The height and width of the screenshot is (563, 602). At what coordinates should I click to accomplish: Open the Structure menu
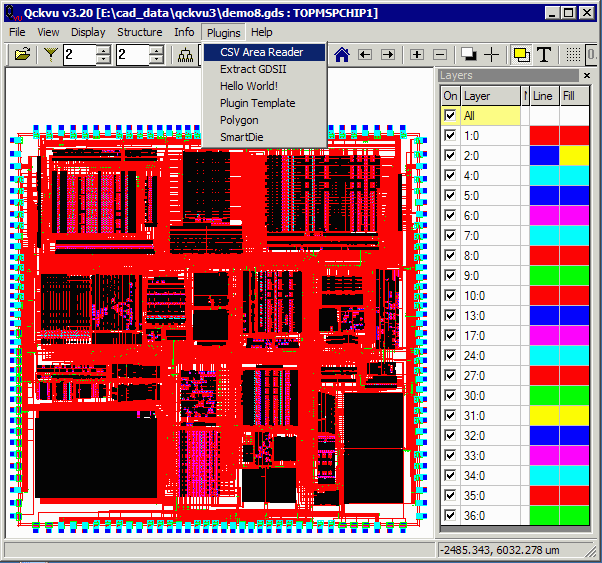pyautogui.click(x=140, y=32)
